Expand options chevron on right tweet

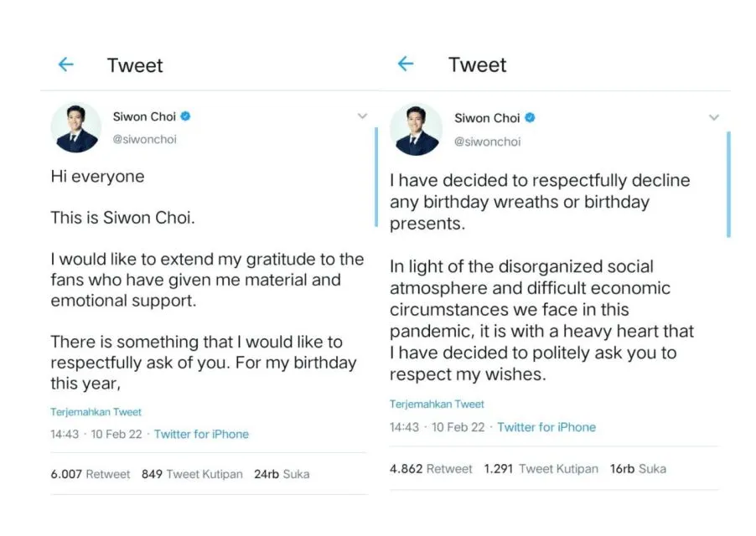pos(714,117)
